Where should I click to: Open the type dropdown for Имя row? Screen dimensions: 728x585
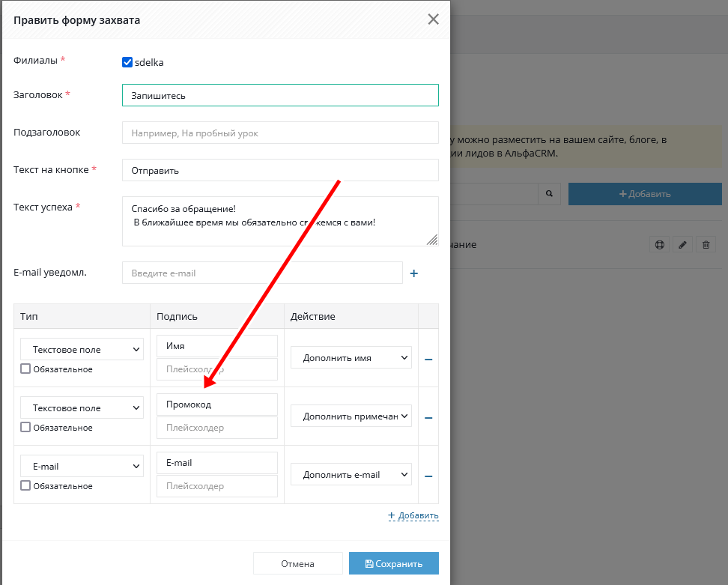coord(82,349)
